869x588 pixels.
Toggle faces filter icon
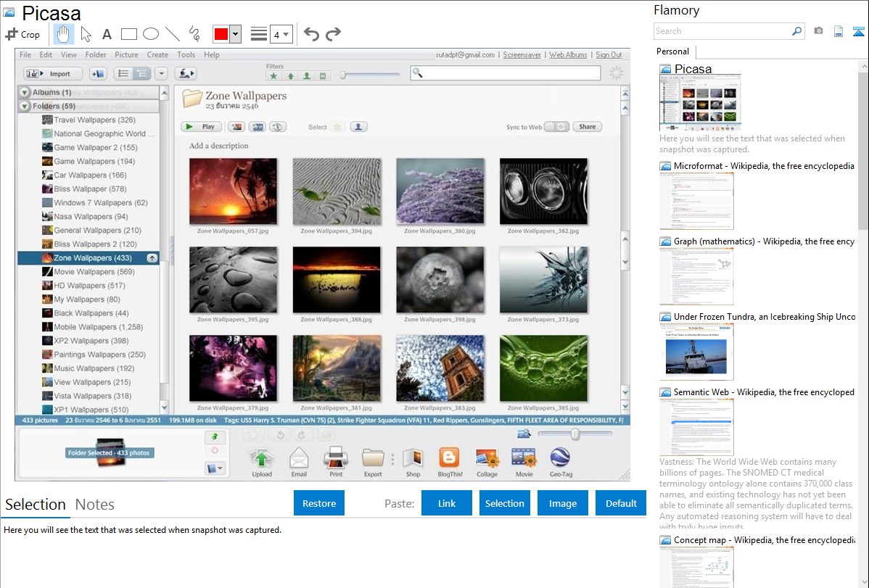tap(307, 76)
